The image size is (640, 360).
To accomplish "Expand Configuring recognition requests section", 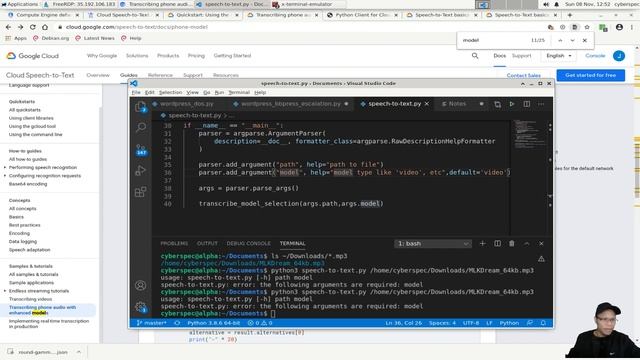I will coord(5,176).
